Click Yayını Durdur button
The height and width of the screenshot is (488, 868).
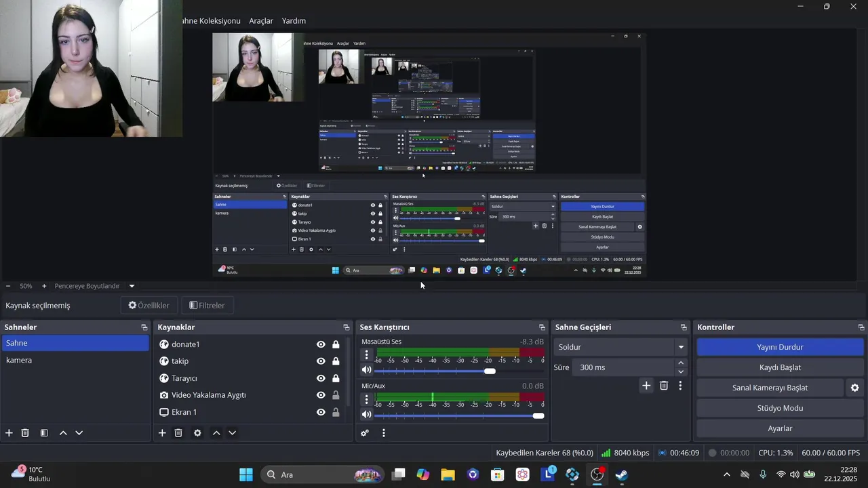(780, 347)
